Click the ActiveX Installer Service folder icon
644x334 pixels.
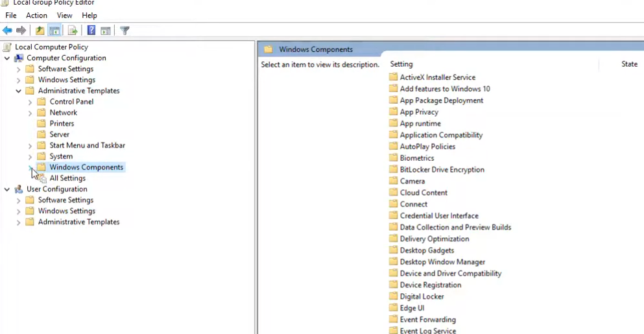tap(394, 77)
